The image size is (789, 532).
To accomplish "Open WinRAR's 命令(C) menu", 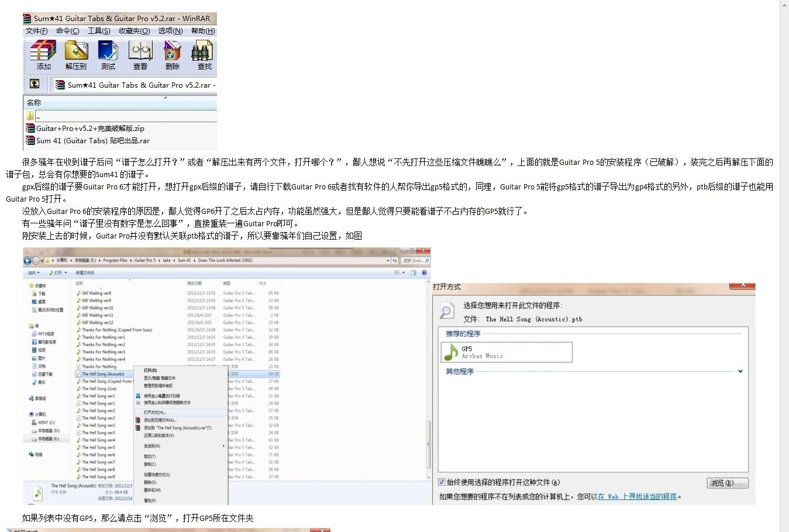I will tap(68, 31).
